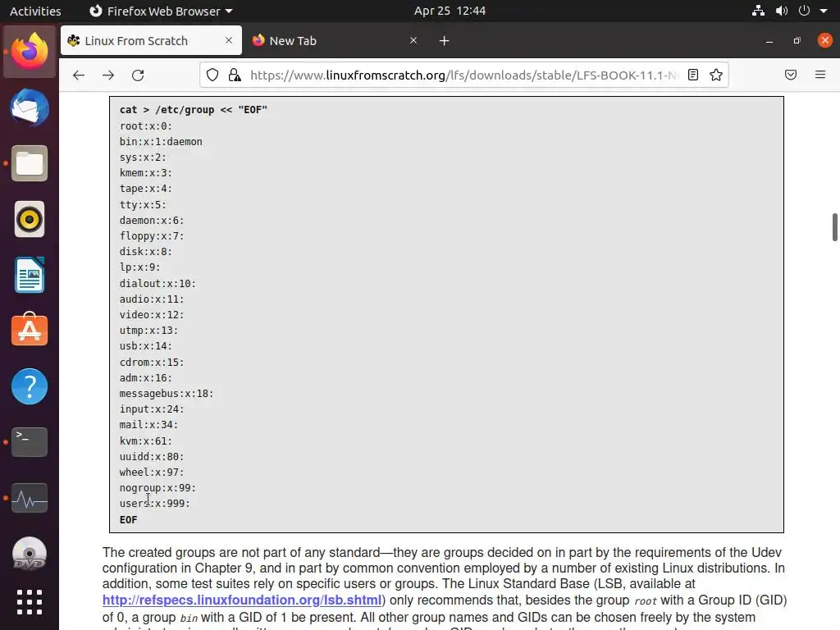Launch Firefox from the dock
The image size is (840, 630).
[30, 52]
